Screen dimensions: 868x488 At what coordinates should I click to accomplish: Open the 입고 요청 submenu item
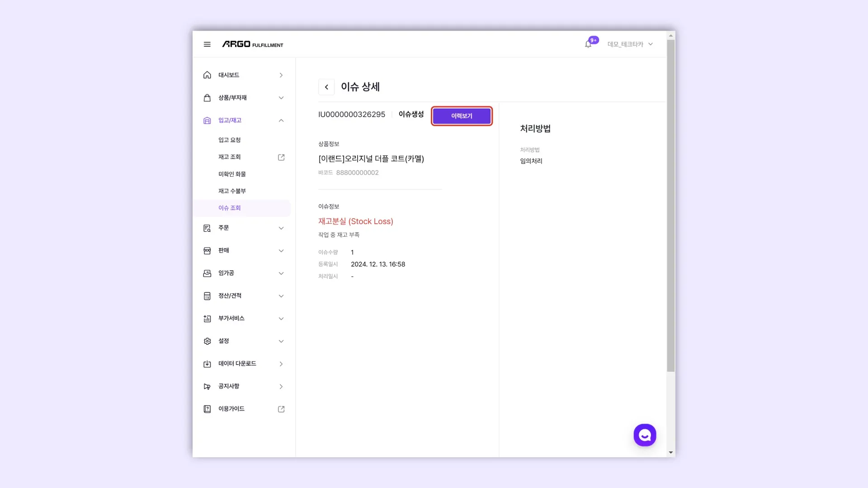[x=230, y=140]
